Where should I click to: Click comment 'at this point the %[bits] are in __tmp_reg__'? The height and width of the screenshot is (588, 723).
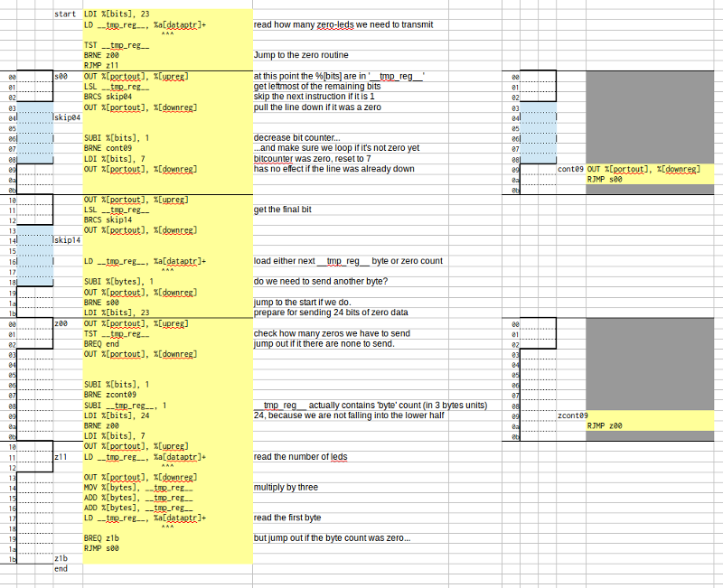(340, 77)
